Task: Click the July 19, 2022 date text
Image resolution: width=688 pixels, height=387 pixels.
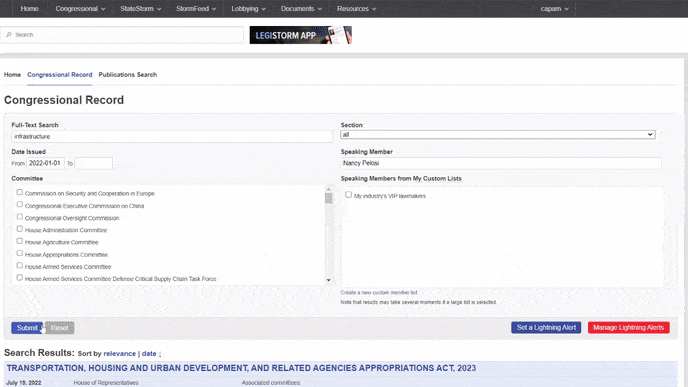Action: [x=24, y=383]
